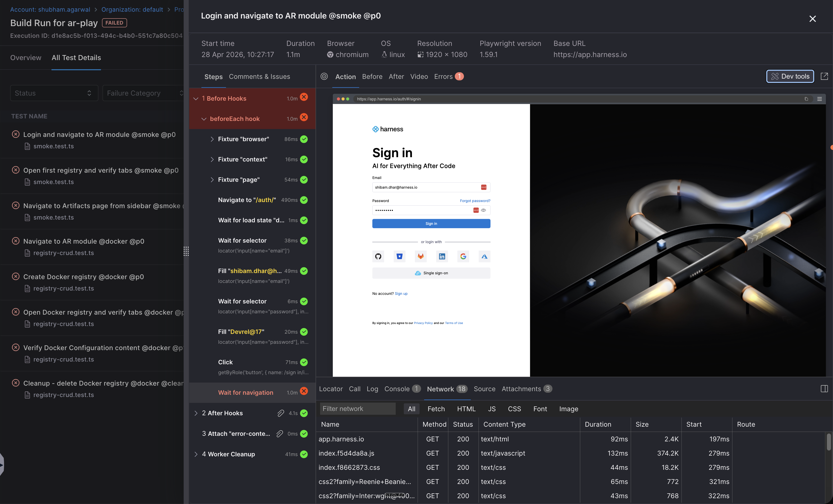833x504 pixels.
Task: Filter network by Fetch
Action: click(x=436, y=409)
